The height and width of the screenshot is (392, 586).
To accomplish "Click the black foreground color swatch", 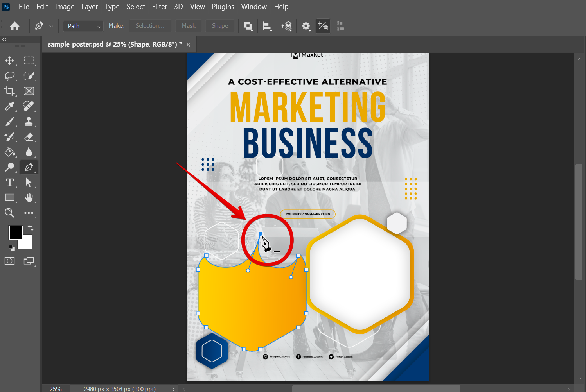I will (x=15, y=232).
